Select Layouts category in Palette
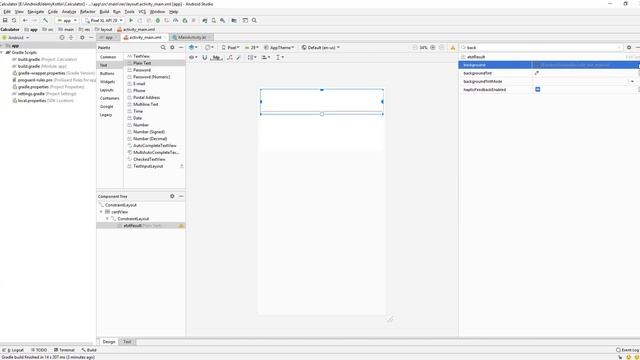Viewport: 640px width, 360px height. click(x=107, y=90)
